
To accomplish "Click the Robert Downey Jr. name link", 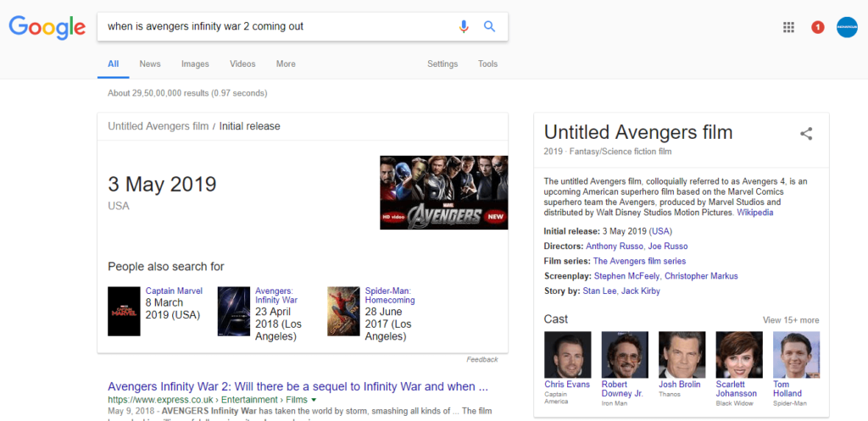I will 622,389.
